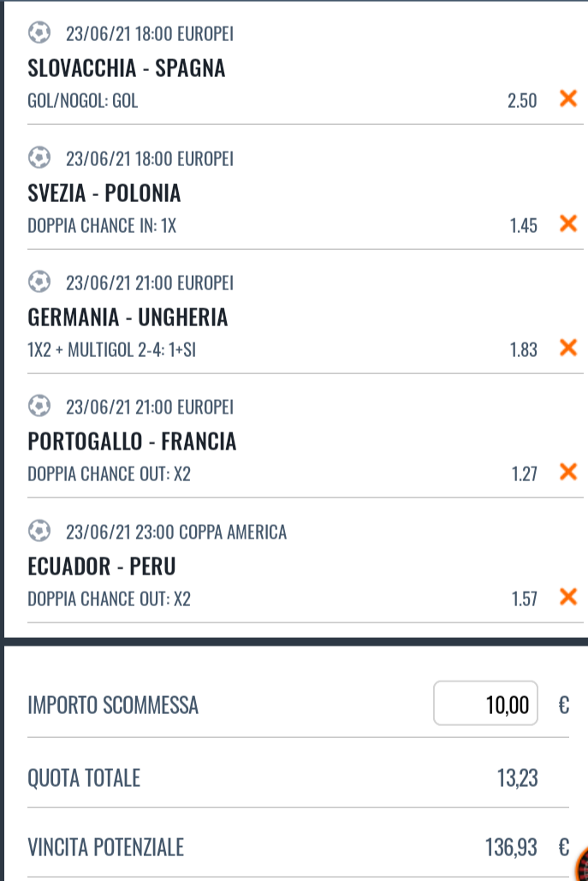Image resolution: width=588 pixels, height=881 pixels.
Task: Click the bet amount input field
Action: (x=485, y=705)
